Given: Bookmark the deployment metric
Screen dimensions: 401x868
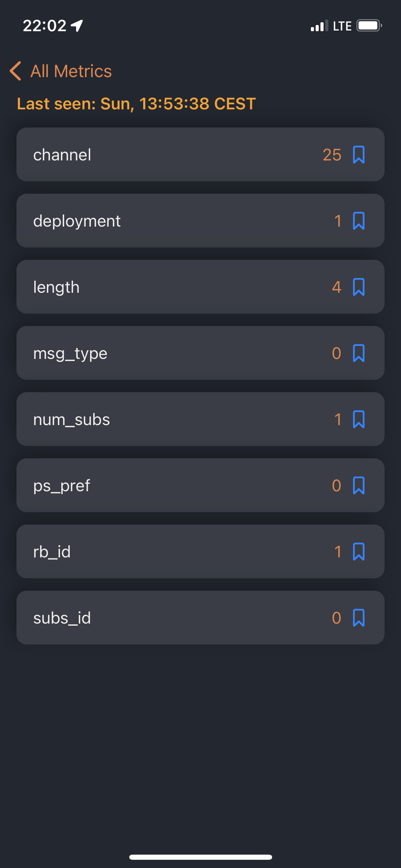Looking at the screenshot, I should (359, 221).
